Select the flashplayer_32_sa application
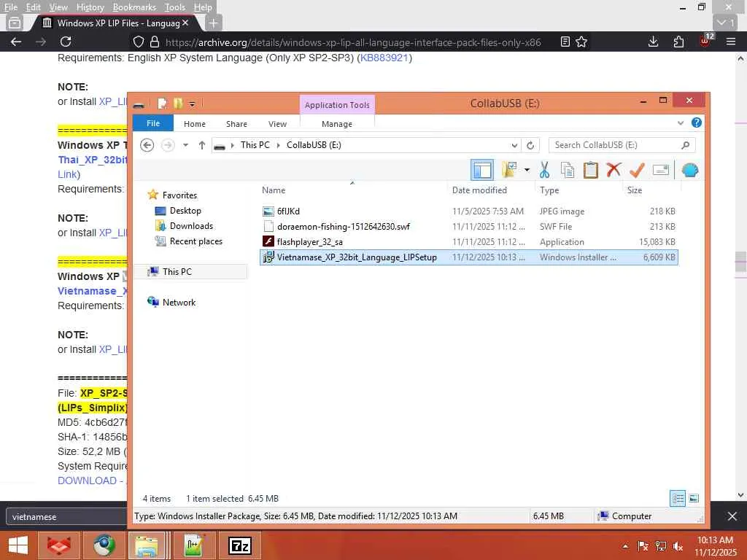Viewport: 747px width, 560px height. (x=469, y=242)
